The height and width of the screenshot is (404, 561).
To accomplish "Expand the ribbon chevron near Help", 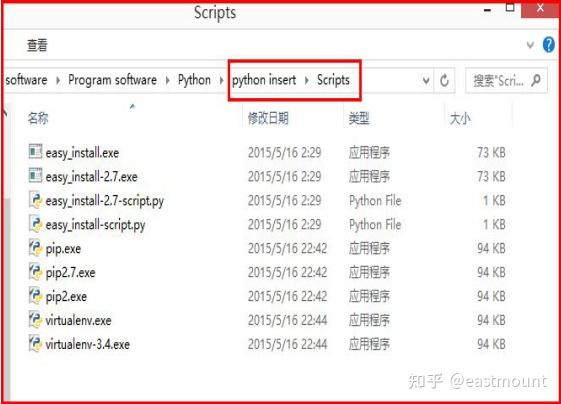I will pos(530,45).
